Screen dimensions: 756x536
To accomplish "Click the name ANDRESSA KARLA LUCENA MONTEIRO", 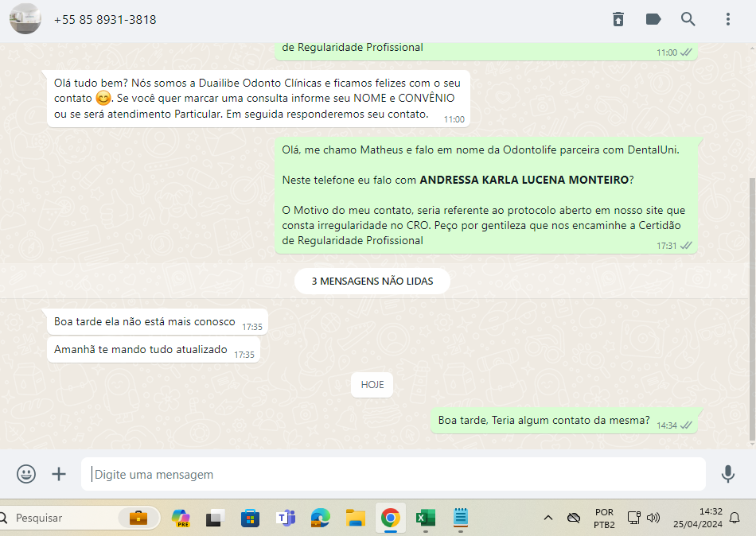I will click(524, 180).
